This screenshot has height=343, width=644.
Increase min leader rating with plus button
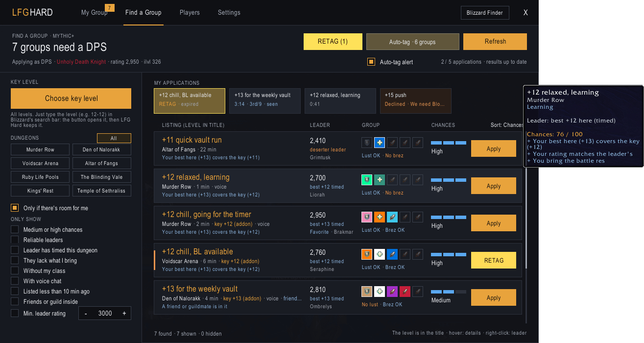124,313
